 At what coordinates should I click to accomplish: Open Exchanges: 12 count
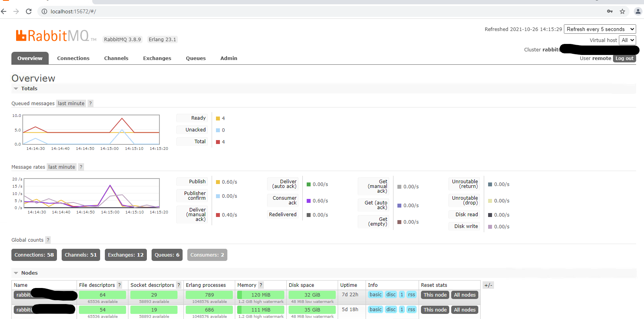pos(126,255)
